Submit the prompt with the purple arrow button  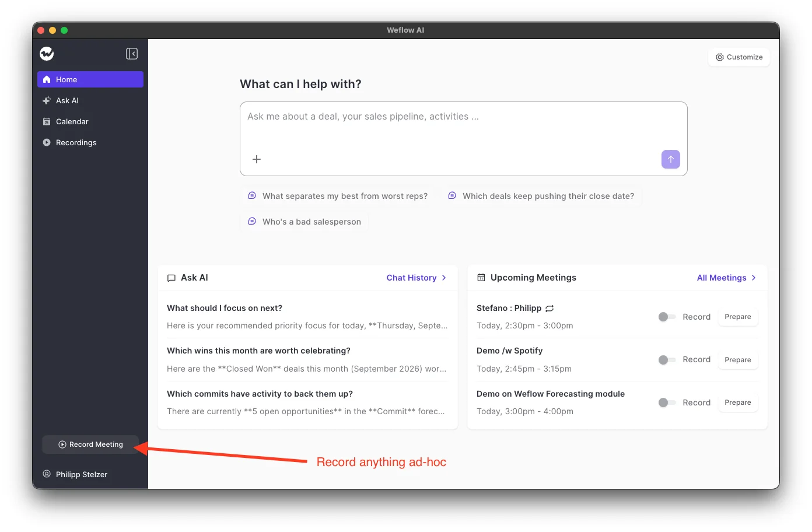pyautogui.click(x=671, y=159)
